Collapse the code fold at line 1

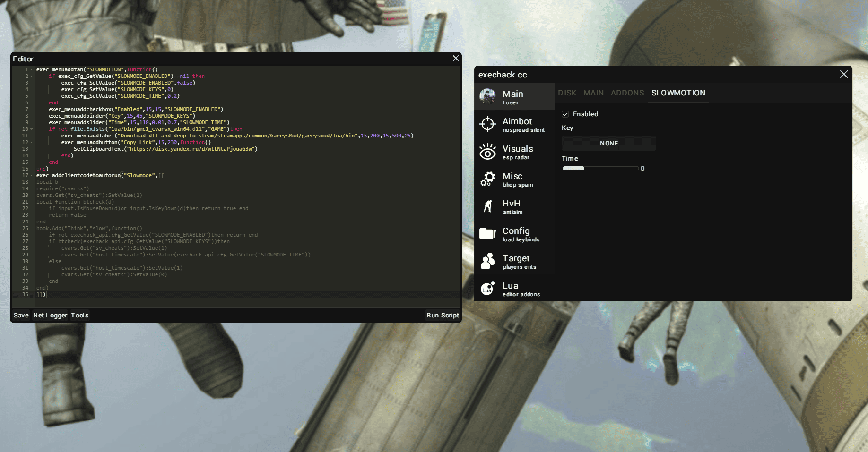(x=32, y=69)
